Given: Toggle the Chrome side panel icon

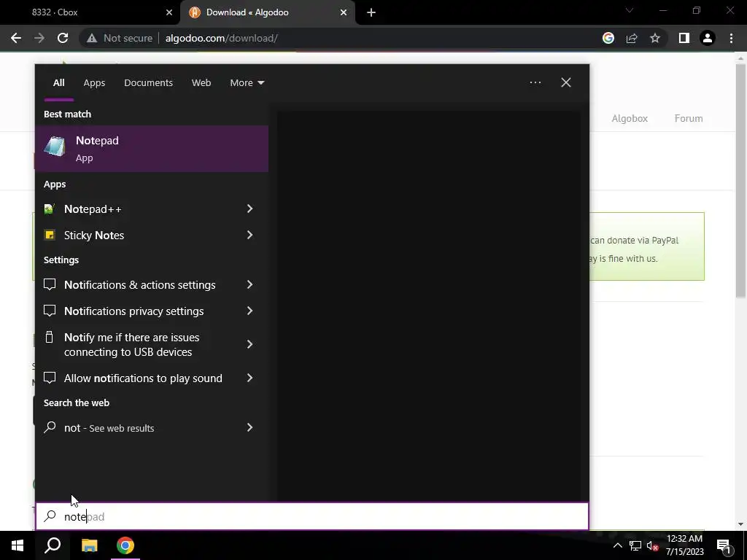Looking at the screenshot, I should point(684,38).
